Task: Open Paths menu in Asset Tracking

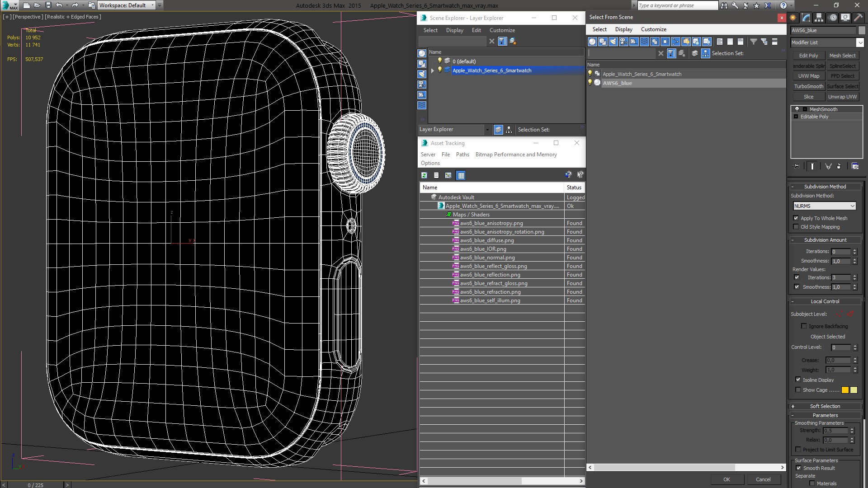Action: pyautogui.click(x=462, y=155)
